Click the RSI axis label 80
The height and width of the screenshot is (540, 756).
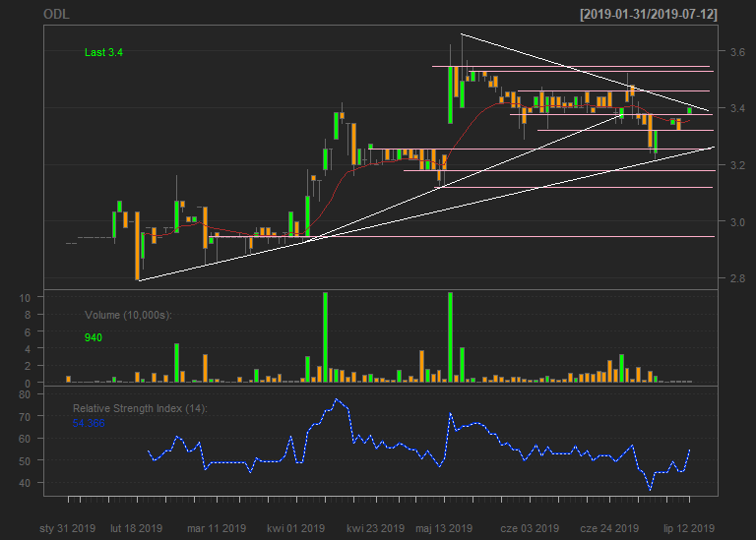point(25,394)
